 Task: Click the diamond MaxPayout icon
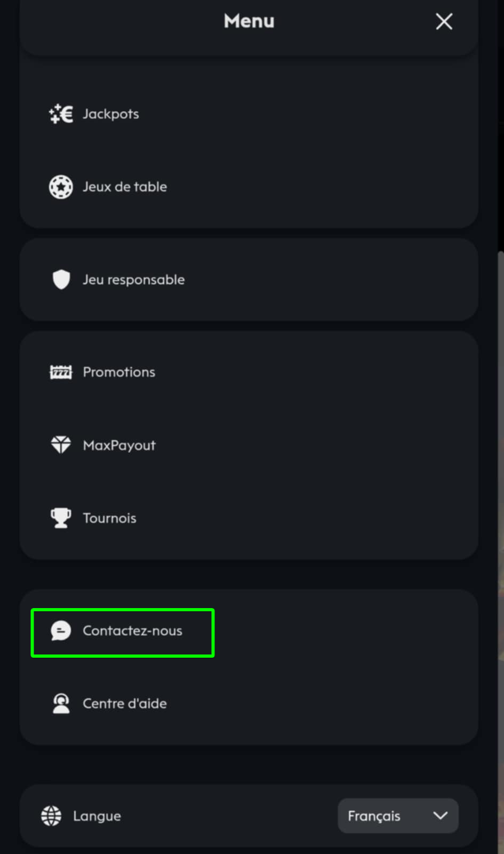[61, 445]
